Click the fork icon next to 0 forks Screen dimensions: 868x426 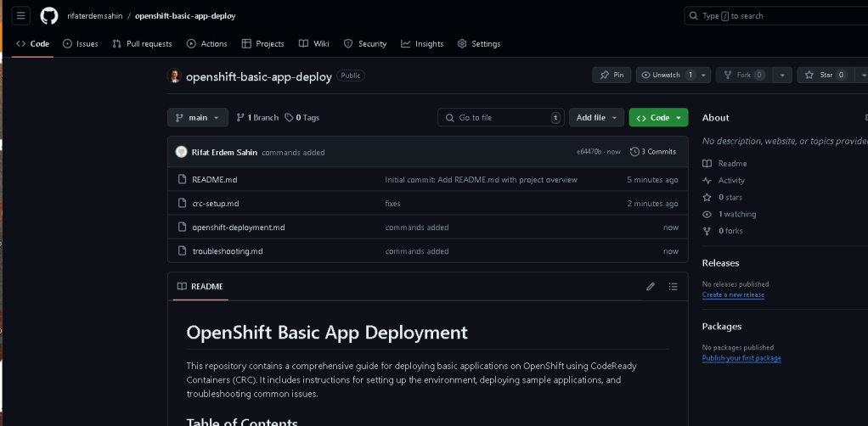coord(707,231)
